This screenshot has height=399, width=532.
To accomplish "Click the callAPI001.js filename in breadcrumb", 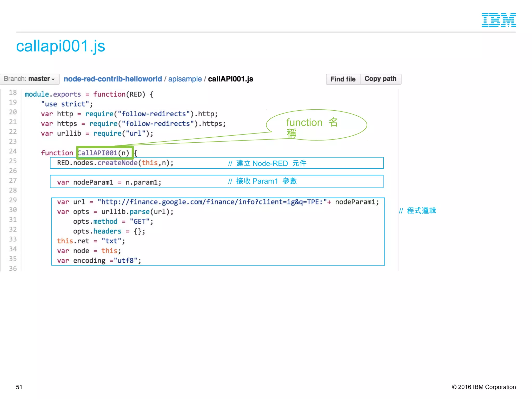I will 230,79.
